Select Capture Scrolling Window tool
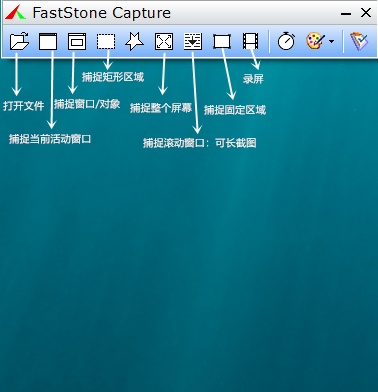This screenshot has width=378, height=392. coord(193,41)
